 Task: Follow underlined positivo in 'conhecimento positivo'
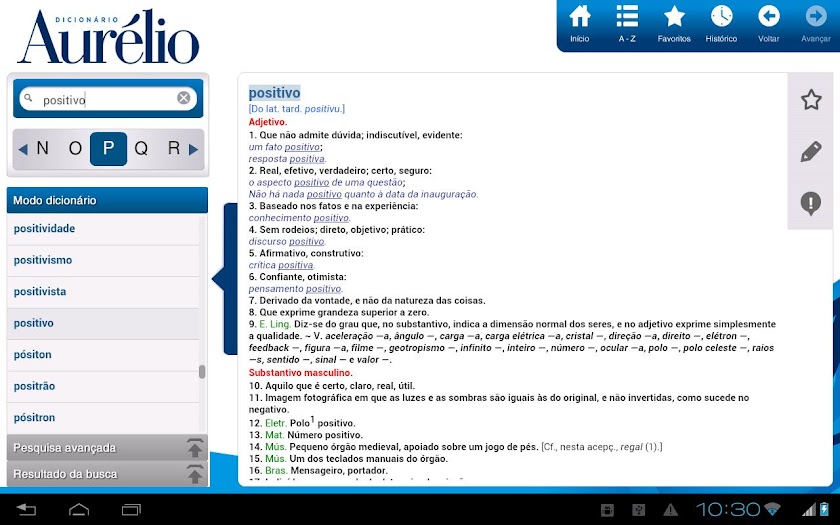point(331,218)
